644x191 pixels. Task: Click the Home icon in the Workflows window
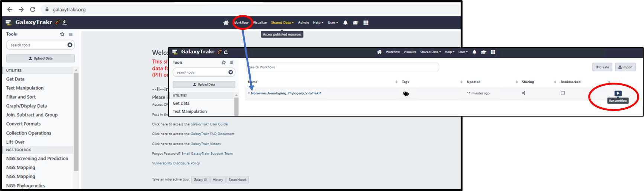click(379, 52)
